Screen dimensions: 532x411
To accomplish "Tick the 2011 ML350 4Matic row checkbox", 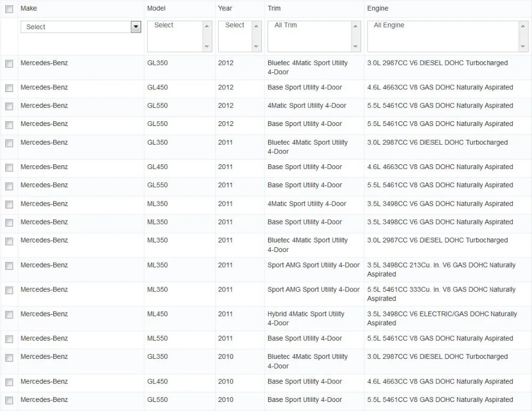I will click(9, 205).
